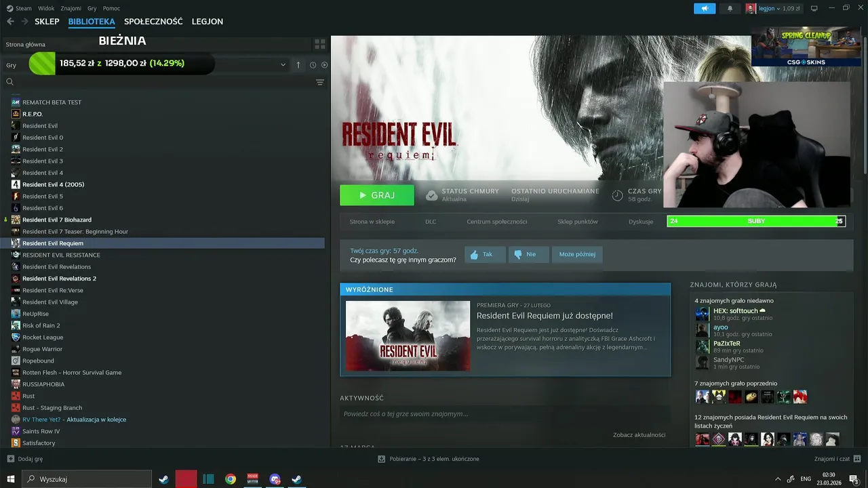Open the Steam menu

click(20, 9)
